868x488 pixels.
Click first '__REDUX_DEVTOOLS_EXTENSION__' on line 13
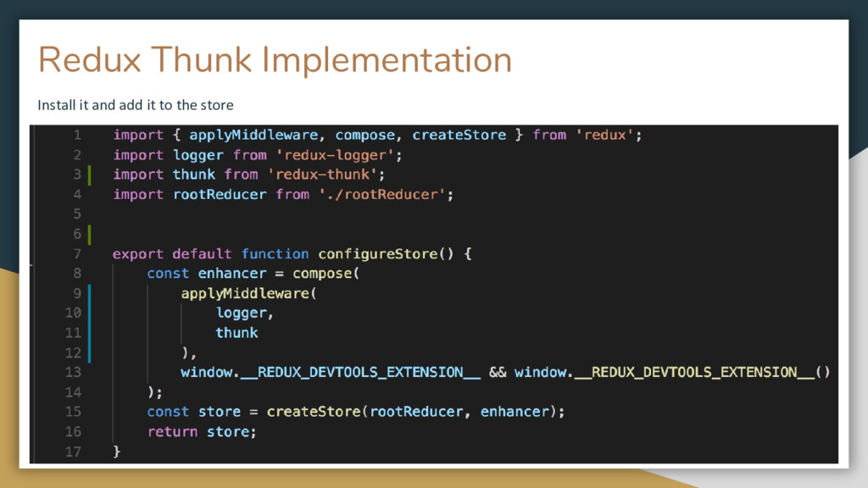pos(360,373)
